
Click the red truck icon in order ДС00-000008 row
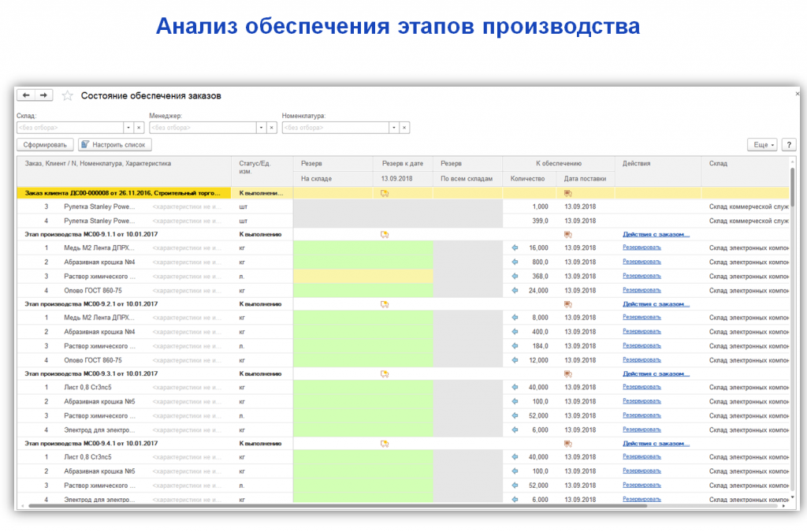[568, 193]
